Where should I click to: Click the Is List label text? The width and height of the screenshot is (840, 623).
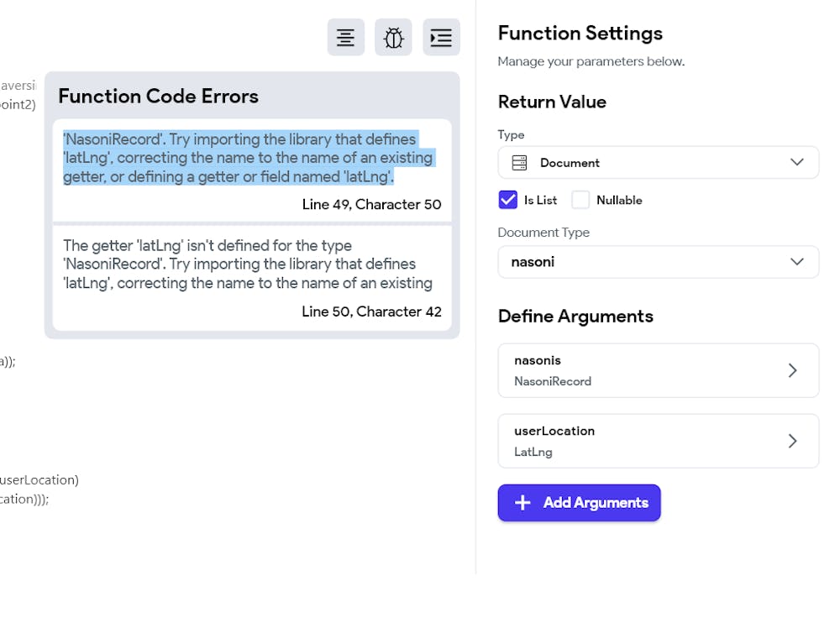[540, 201]
